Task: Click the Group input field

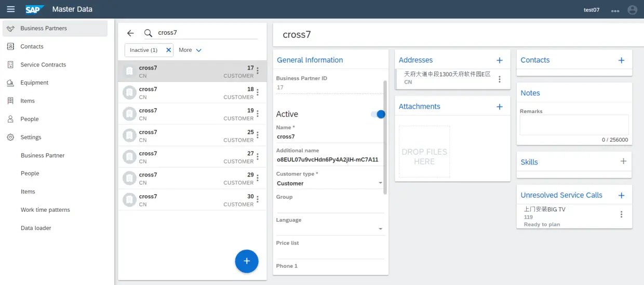Action: pos(329,207)
